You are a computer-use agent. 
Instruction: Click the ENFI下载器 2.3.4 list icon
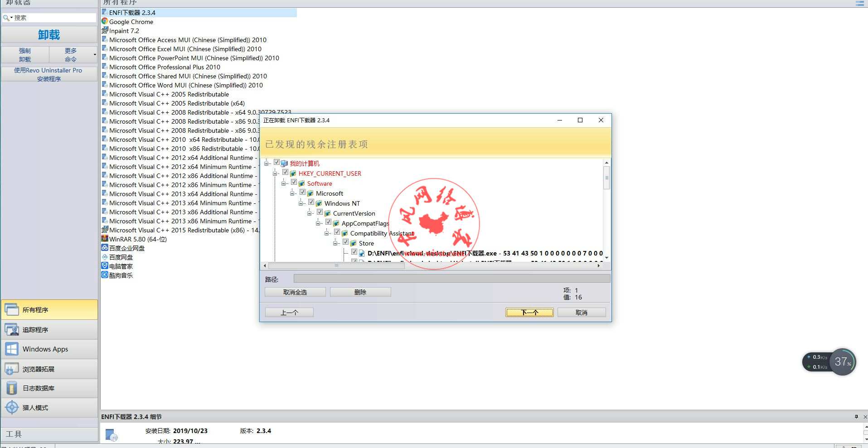click(x=105, y=12)
